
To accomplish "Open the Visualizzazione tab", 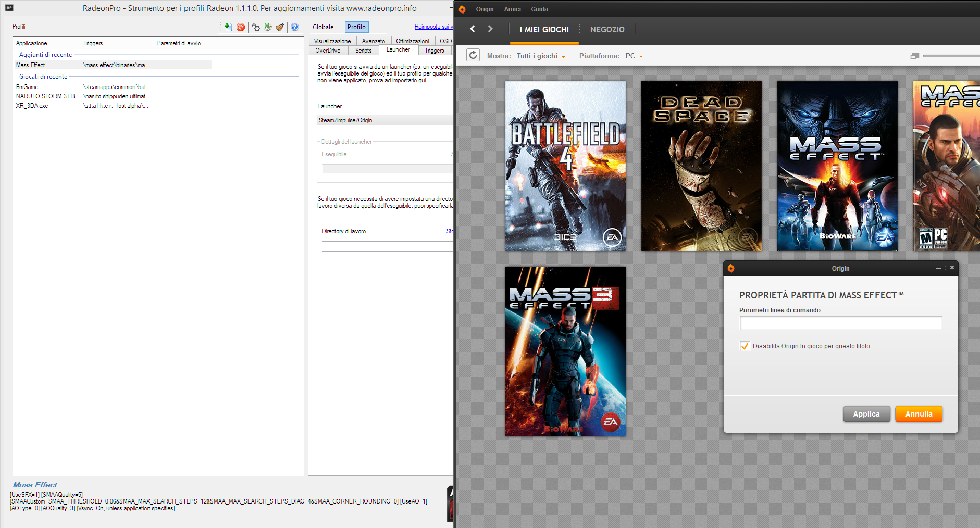I will (x=332, y=41).
